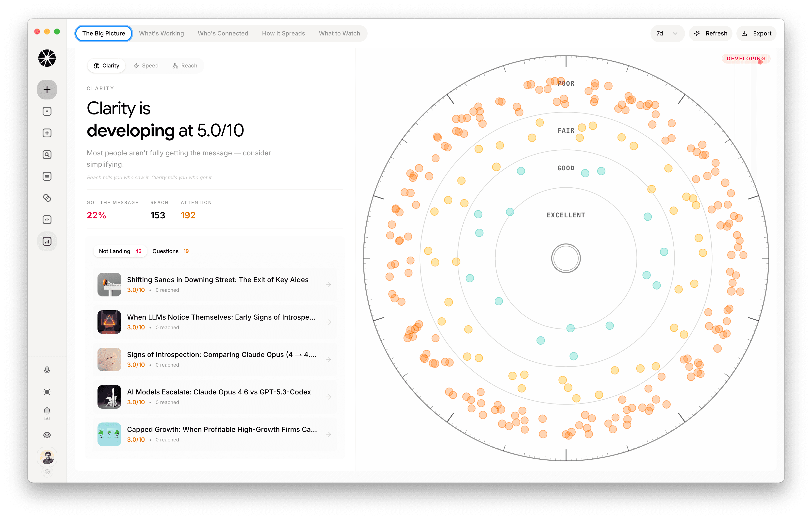Click the brain icon in sidebar

coord(47,435)
